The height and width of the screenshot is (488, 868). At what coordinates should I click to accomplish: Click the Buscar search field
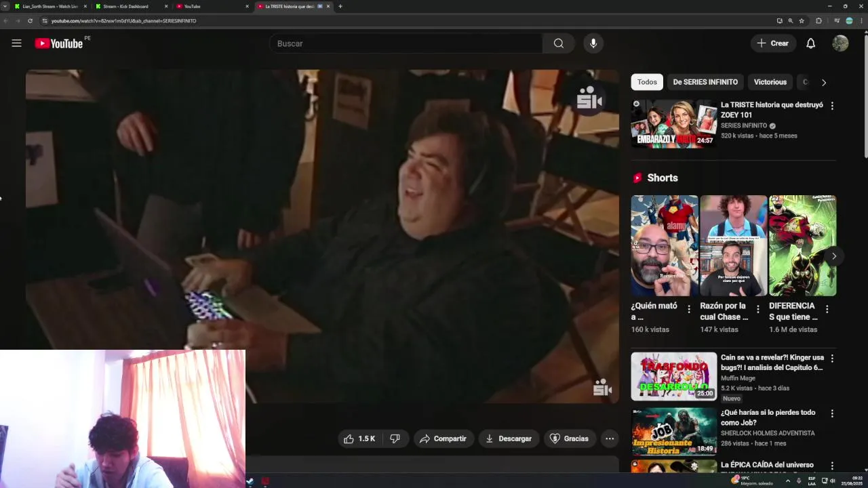406,43
